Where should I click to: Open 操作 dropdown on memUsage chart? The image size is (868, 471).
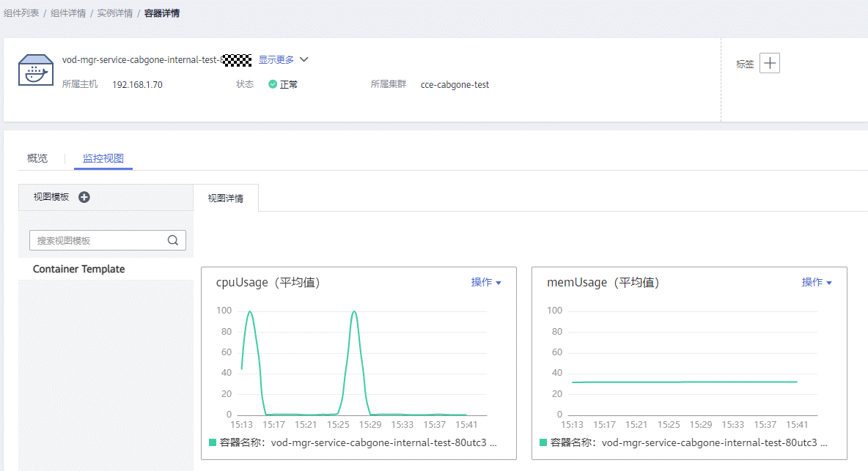pyautogui.click(x=817, y=283)
